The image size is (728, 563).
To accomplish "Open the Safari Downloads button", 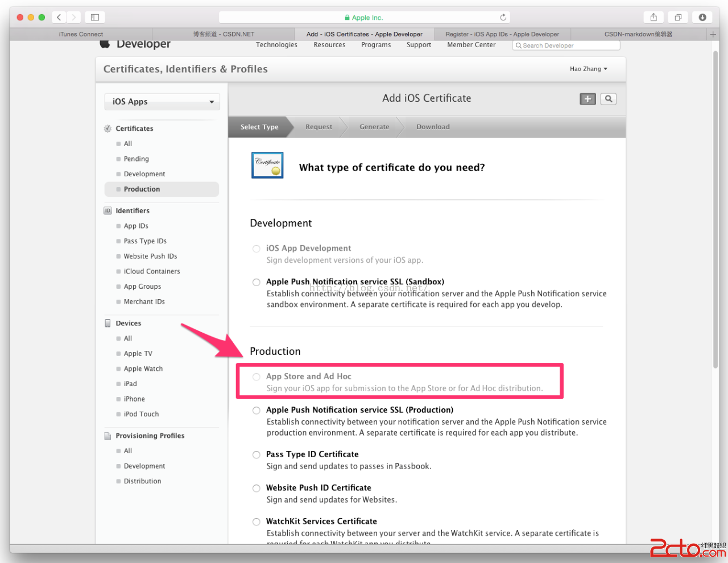I will (702, 17).
